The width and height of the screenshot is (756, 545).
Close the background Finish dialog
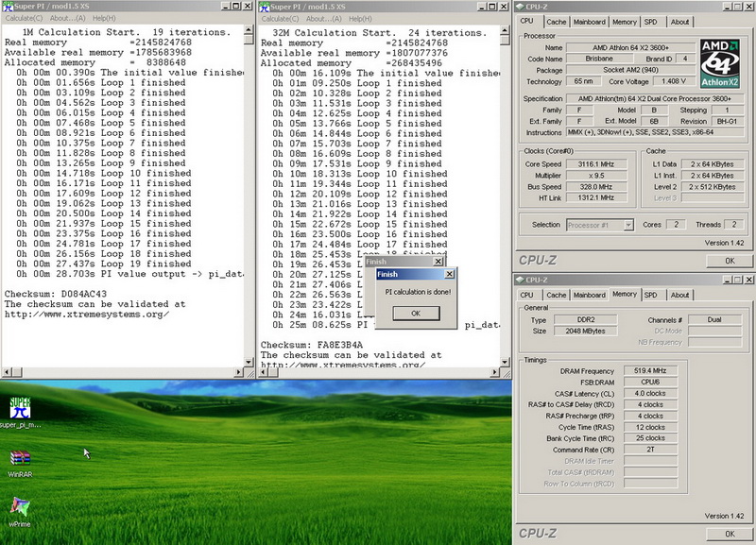point(438,262)
